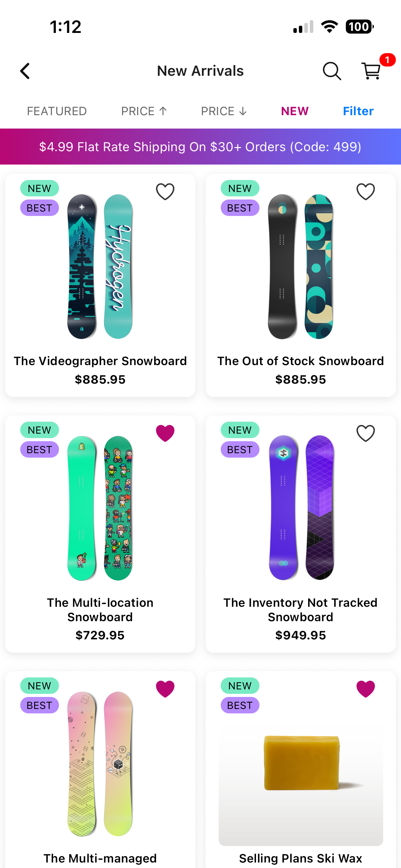Sort by PRICE ascending
401x868 pixels.
(x=144, y=111)
